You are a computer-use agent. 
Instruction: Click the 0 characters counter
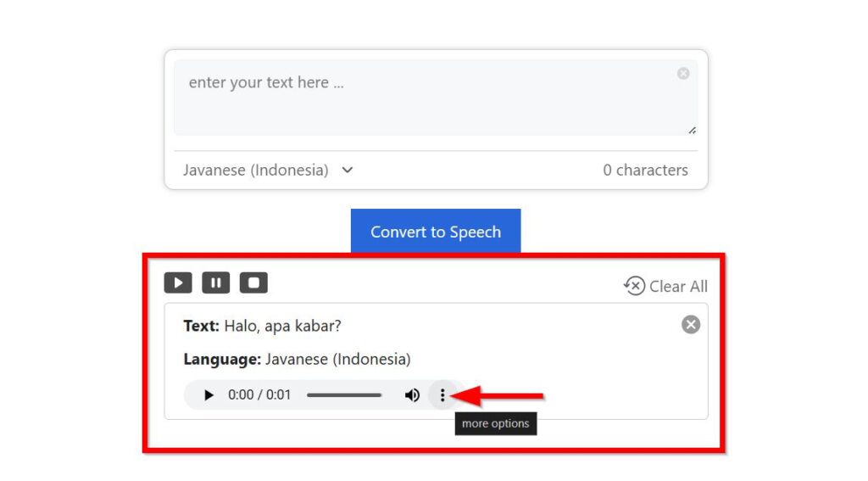pyautogui.click(x=645, y=171)
